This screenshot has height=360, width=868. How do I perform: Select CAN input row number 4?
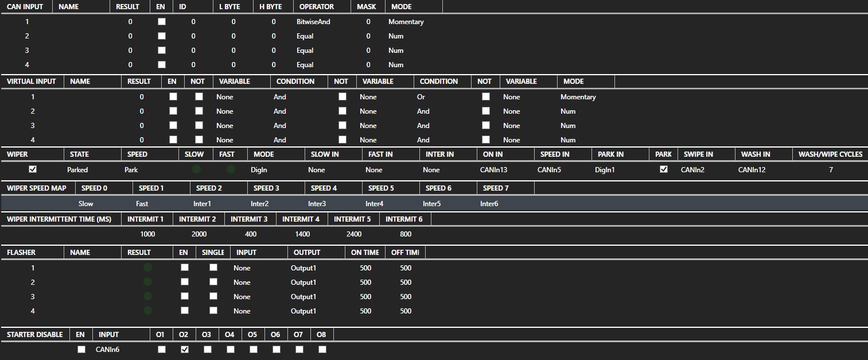click(x=27, y=65)
